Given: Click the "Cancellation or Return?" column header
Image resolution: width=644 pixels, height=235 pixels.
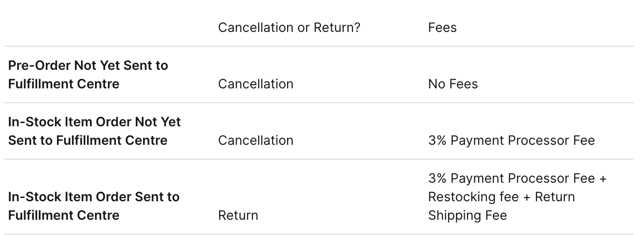Looking at the screenshot, I should pyautogui.click(x=289, y=28).
